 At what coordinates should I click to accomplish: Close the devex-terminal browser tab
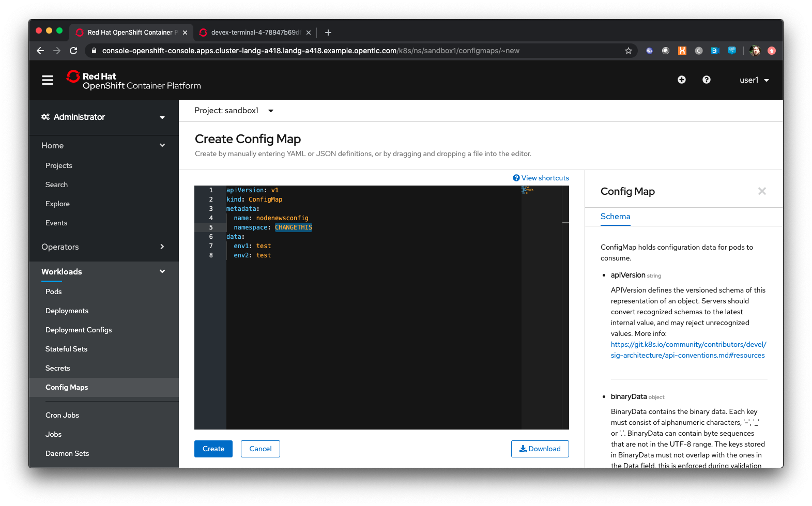[x=309, y=33]
